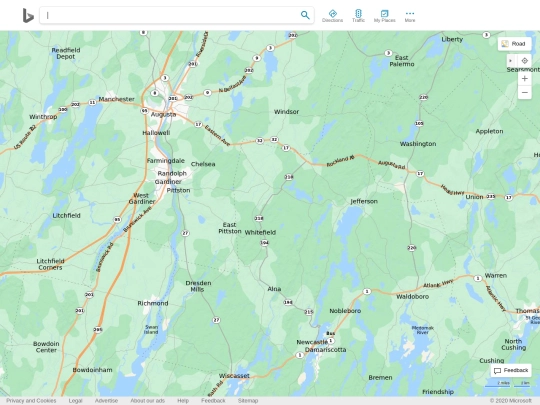
Task: Click the Liberty label
Action: 452,40
